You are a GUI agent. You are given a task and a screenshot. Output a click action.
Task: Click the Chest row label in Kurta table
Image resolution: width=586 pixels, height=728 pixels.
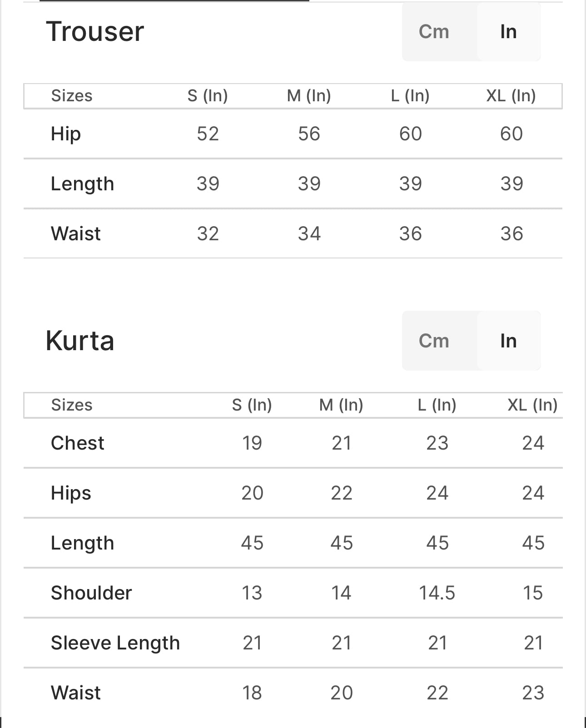78,443
